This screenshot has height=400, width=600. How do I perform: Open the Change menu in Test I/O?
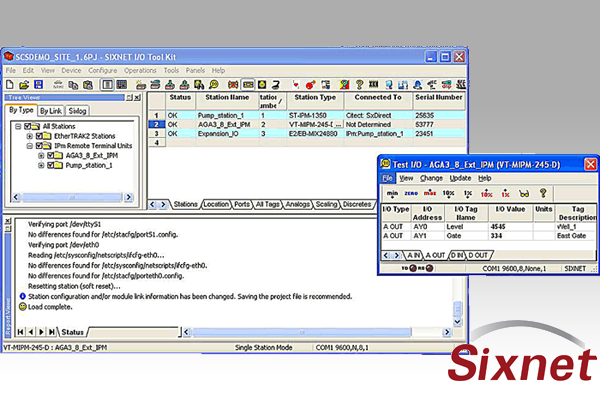click(x=431, y=178)
